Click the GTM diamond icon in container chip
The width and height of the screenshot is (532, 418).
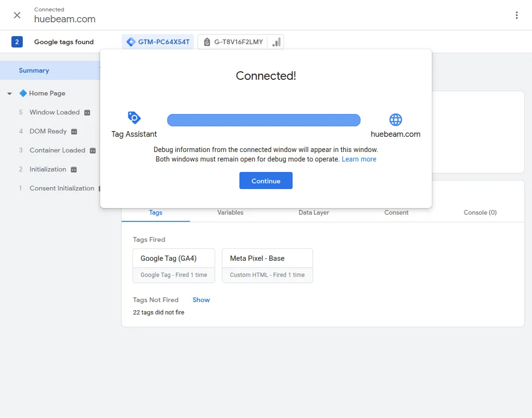click(x=131, y=42)
